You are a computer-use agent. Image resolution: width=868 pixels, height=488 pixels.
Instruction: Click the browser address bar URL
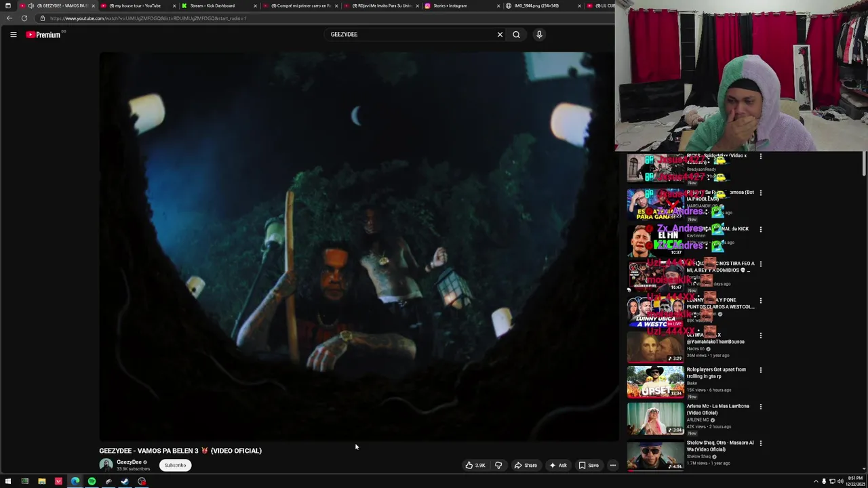click(148, 18)
